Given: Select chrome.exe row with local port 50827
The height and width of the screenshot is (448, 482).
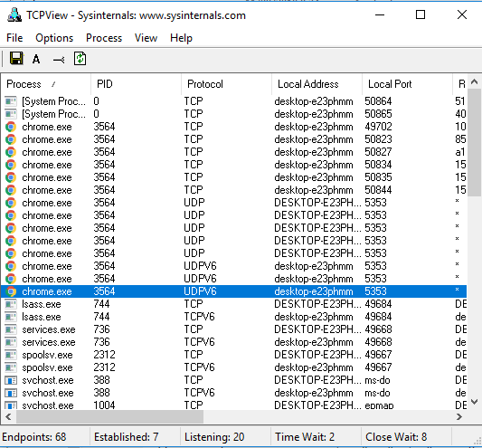Looking at the screenshot, I should coord(233,152).
